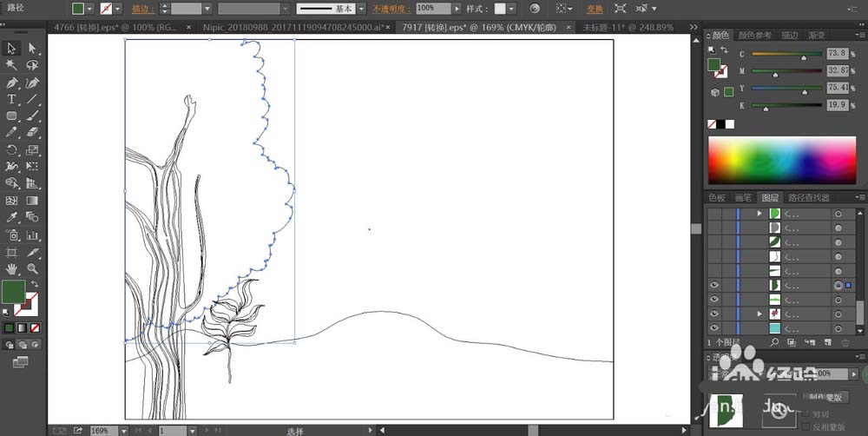Show more document tabs with double-arrow
Image resolution: width=868 pixels, height=436 pixels.
[693, 27]
